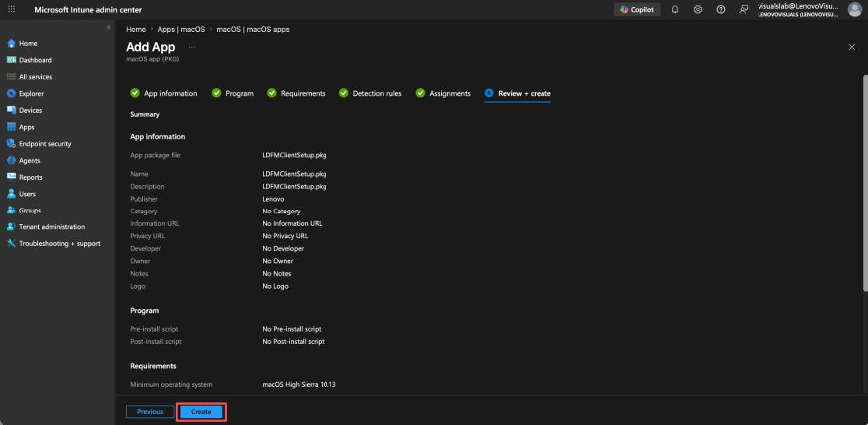868x425 pixels.
Task: Click the Apps grid icon in sidebar
Action: pyautogui.click(x=11, y=127)
